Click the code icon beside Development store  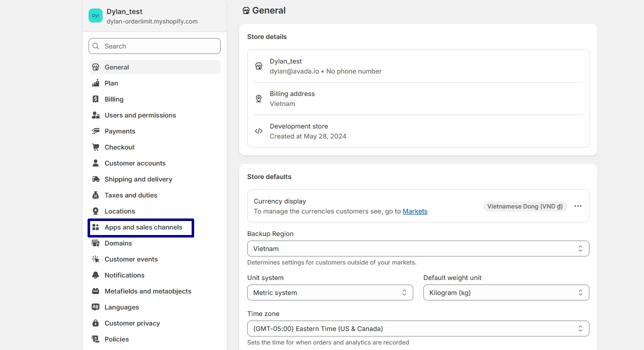(259, 131)
